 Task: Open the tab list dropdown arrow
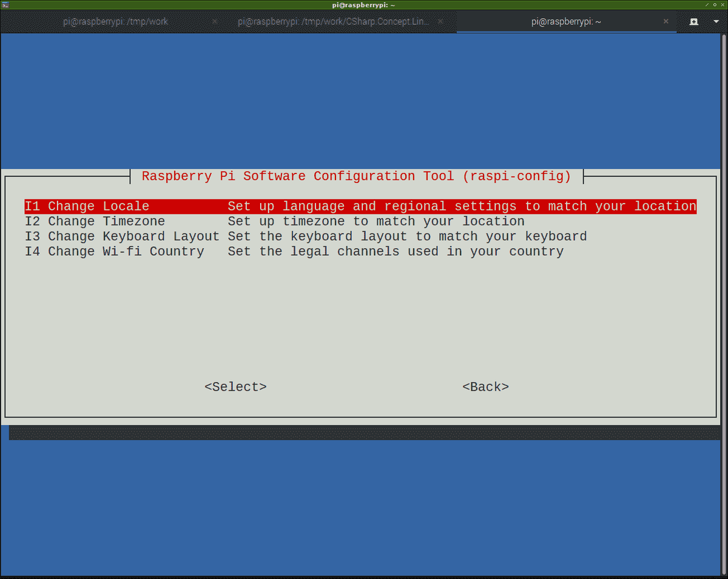(x=716, y=21)
